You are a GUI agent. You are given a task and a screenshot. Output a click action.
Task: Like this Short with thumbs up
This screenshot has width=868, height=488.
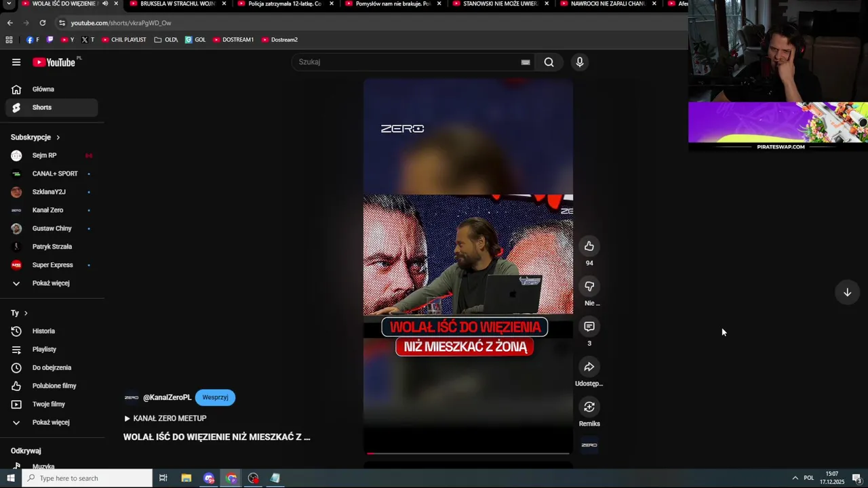pos(589,246)
